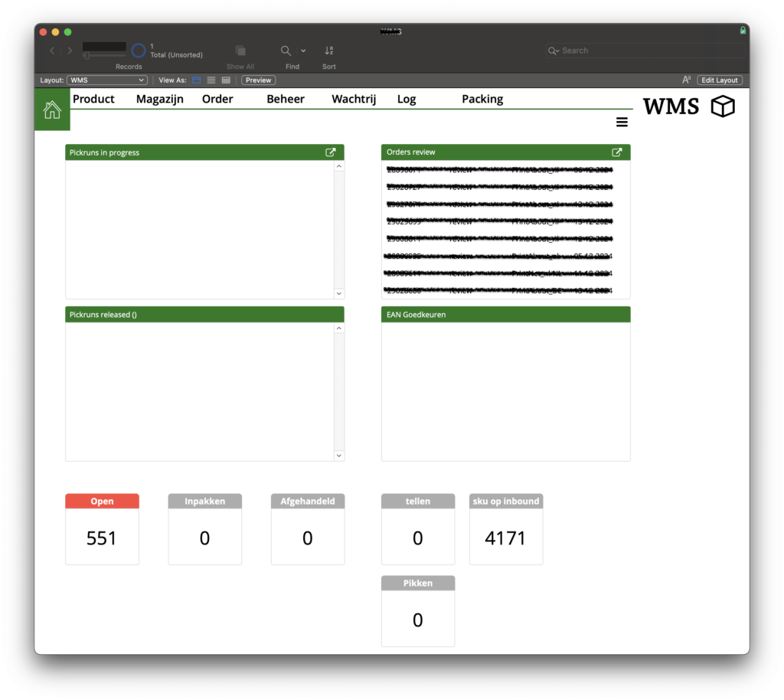Switch to List view
The height and width of the screenshot is (700, 784).
point(211,80)
